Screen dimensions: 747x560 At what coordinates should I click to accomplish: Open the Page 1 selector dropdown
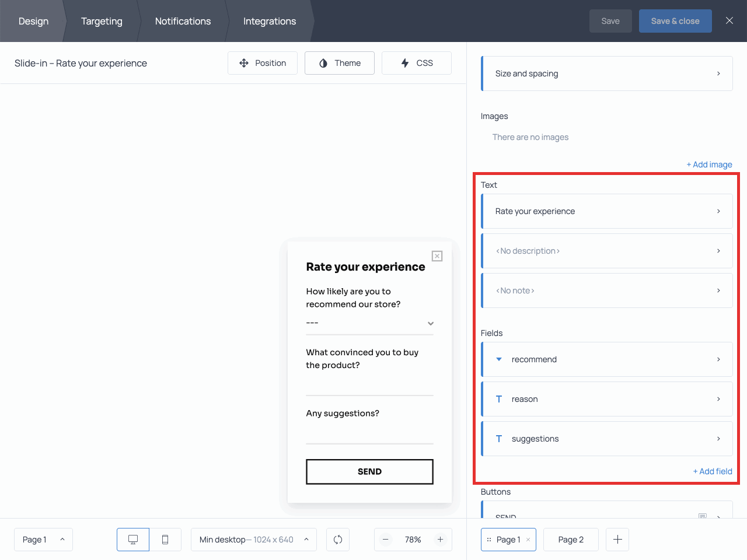point(43,540)
